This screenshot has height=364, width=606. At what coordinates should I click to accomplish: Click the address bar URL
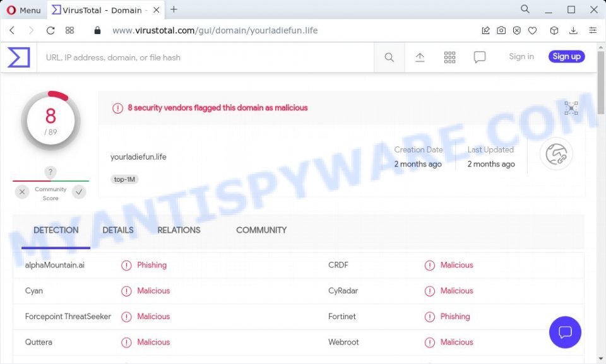pos(215,30)
